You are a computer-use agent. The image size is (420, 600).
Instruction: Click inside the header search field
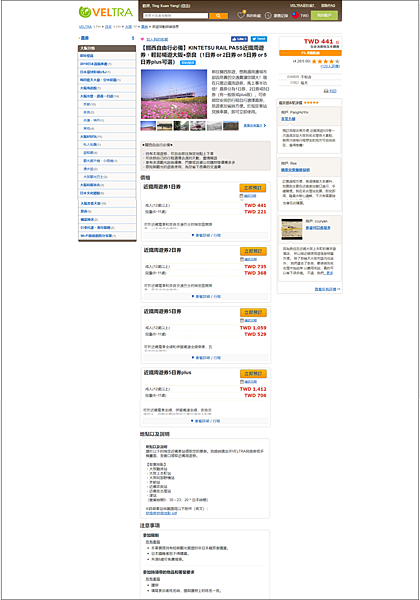click(176, 16)
